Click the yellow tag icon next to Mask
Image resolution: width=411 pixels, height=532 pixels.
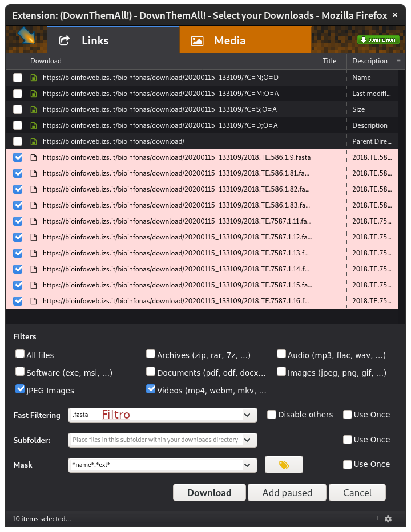pos(284,465)
